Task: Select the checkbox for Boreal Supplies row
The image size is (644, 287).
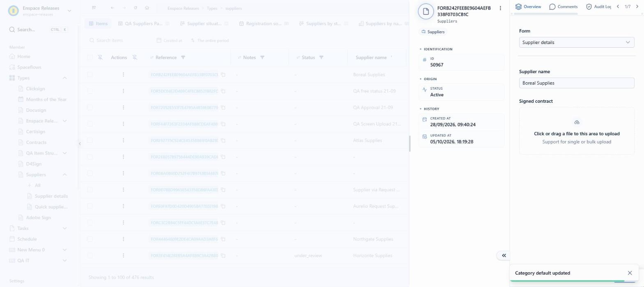Action: click(90, 74)
